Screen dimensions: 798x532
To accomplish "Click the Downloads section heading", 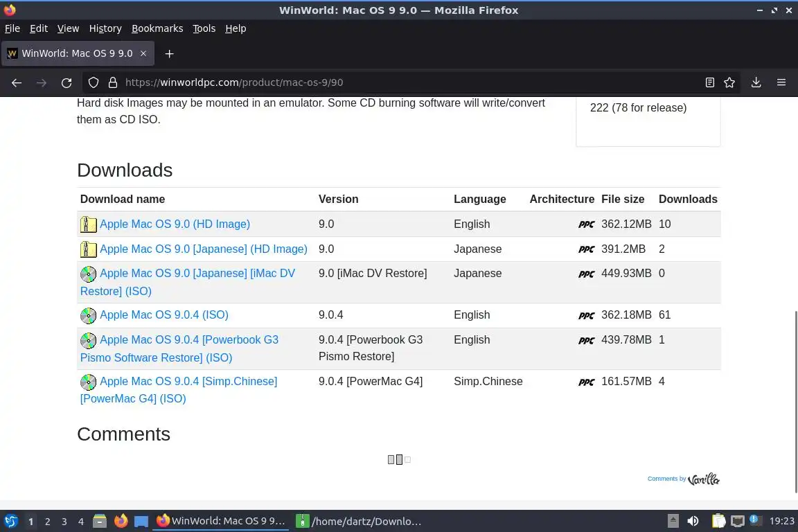I will pos(125,170).
